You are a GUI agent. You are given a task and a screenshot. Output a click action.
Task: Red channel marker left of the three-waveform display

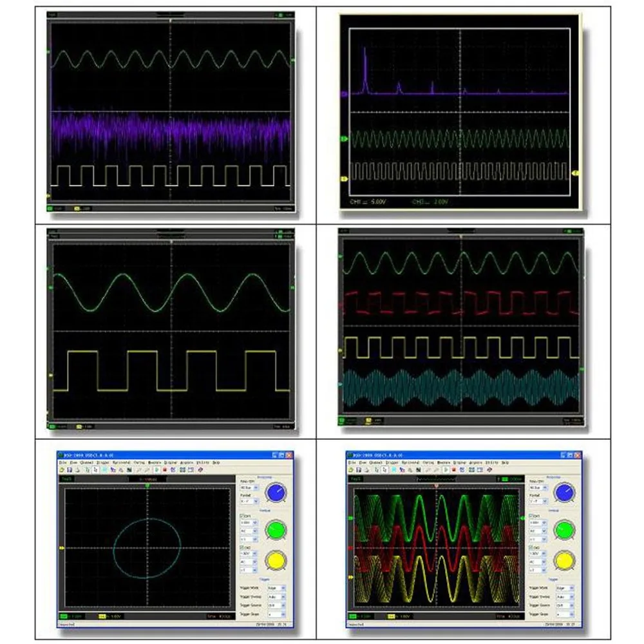pyautogui.click(x=350, y=548)
